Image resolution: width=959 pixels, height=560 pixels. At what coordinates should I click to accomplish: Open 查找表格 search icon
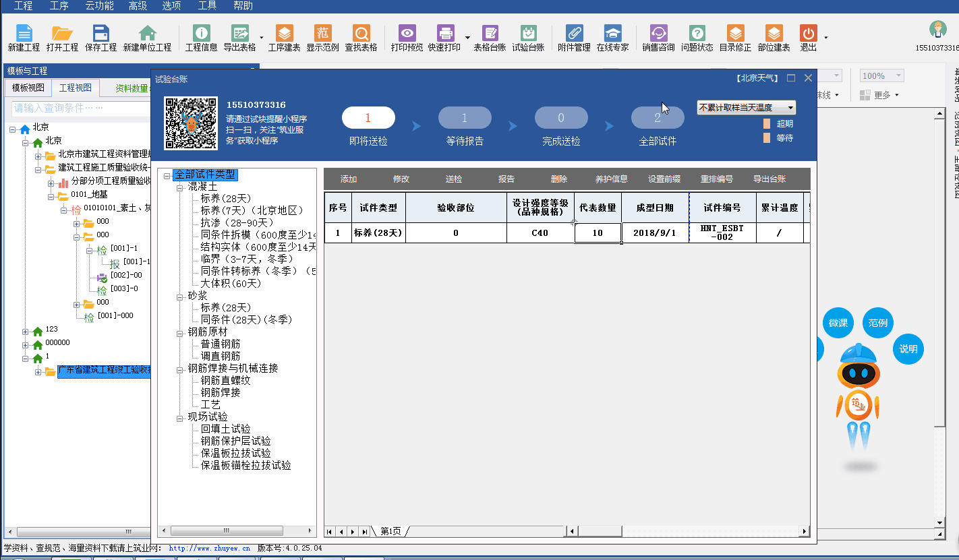click(361, 34)
